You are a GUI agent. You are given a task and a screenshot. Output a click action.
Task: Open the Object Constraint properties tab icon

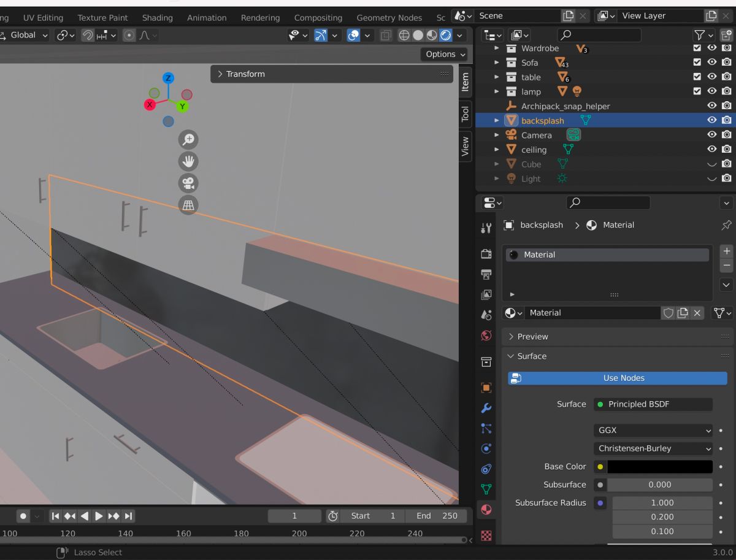click(x=486, y=469)
